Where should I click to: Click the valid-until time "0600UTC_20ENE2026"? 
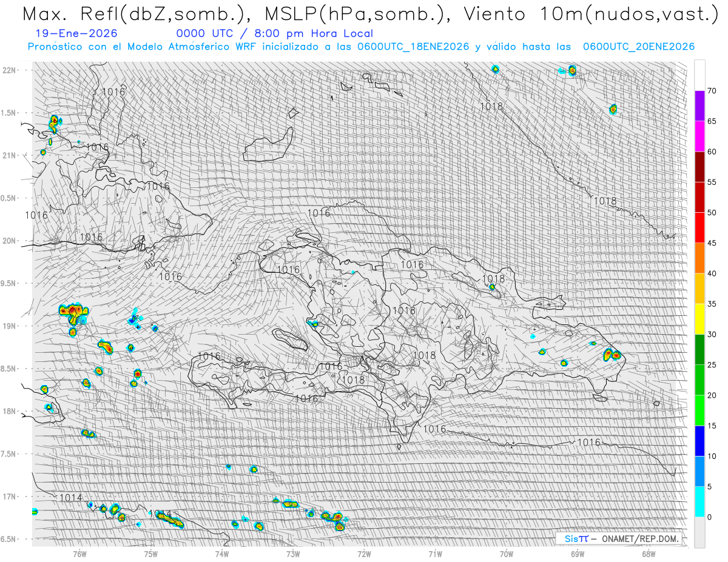[639, 47]
